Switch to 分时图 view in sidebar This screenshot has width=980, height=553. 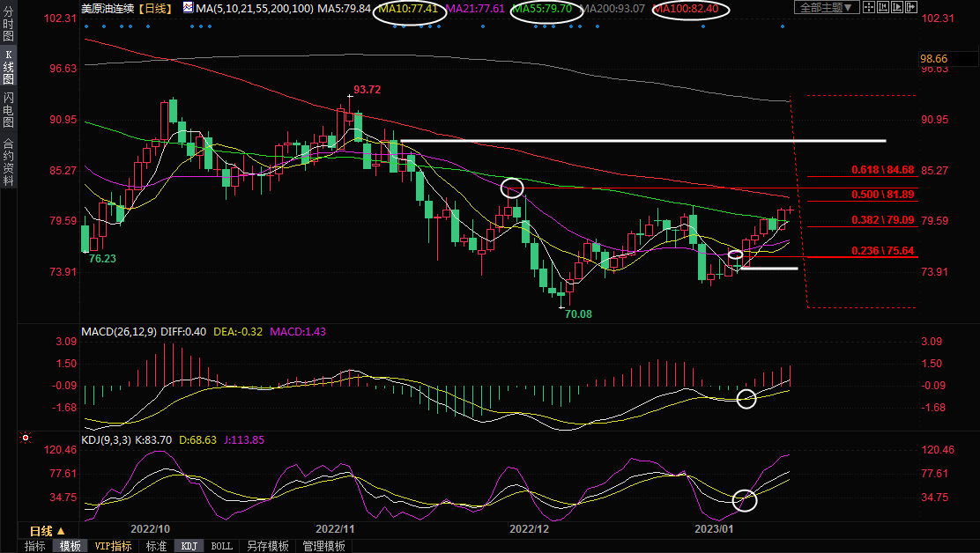click(x=8, y=26)
